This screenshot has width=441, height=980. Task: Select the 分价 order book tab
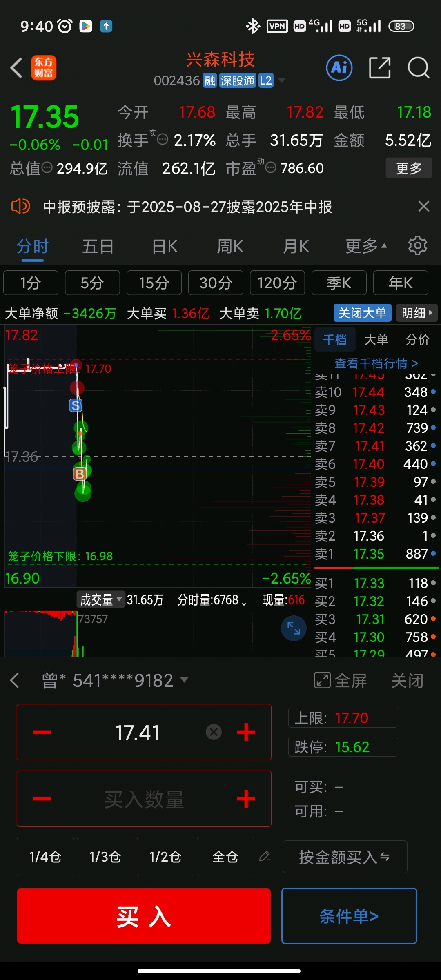(x=417, y=339)
